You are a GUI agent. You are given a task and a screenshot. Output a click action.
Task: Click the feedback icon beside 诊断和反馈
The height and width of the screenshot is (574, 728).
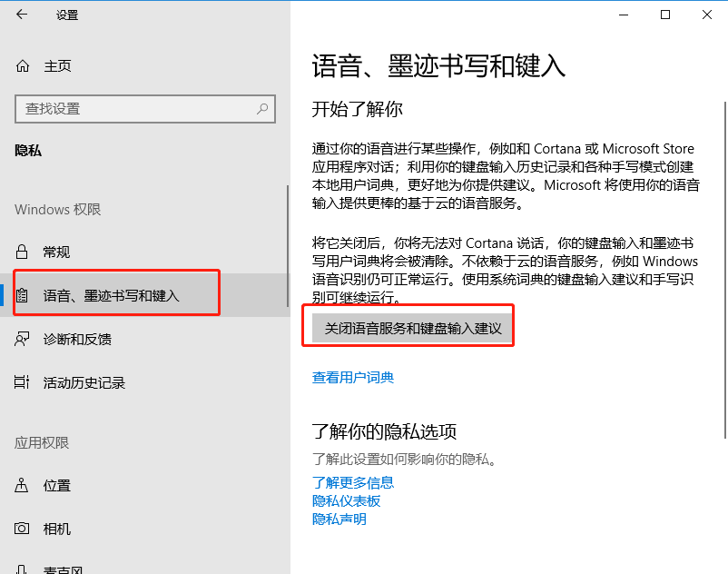(23, 339)
